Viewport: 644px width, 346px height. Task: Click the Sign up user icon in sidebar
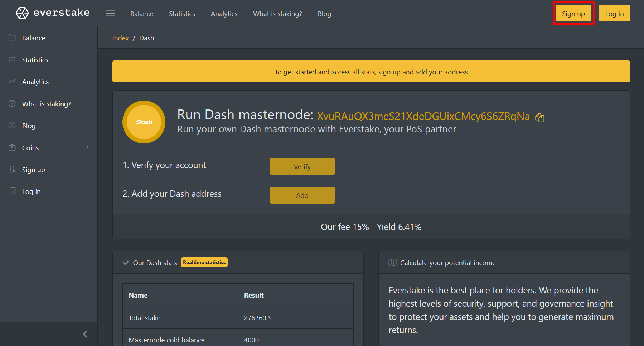click(12, 169)
